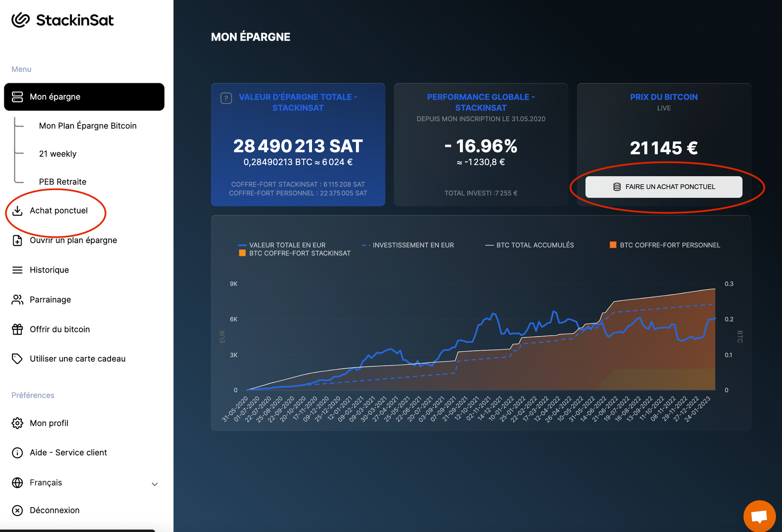The image size is (782, 532).
Task: Expand the Français language dropdown
Action: point(84,483)
